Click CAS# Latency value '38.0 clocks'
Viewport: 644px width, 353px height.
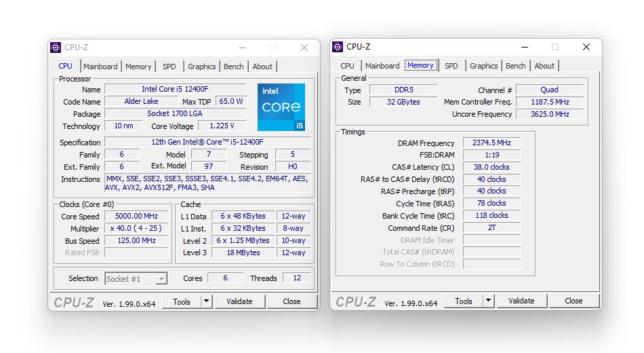click(x=491, y=167)
